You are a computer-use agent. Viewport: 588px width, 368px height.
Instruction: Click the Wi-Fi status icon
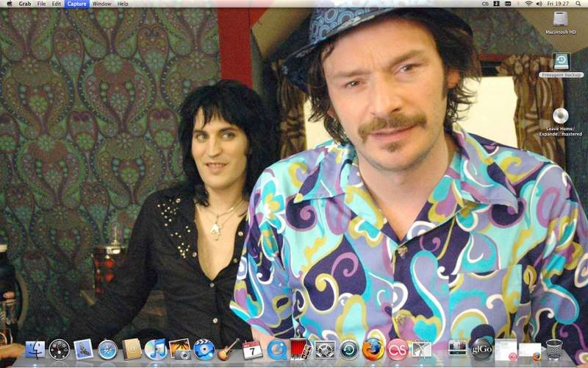[528, 4]
